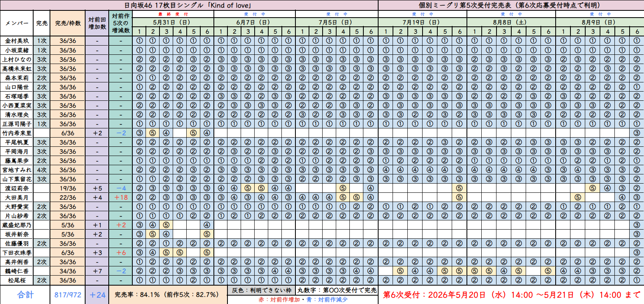Select the 平尾帆夏 row label

coord(17,142)
